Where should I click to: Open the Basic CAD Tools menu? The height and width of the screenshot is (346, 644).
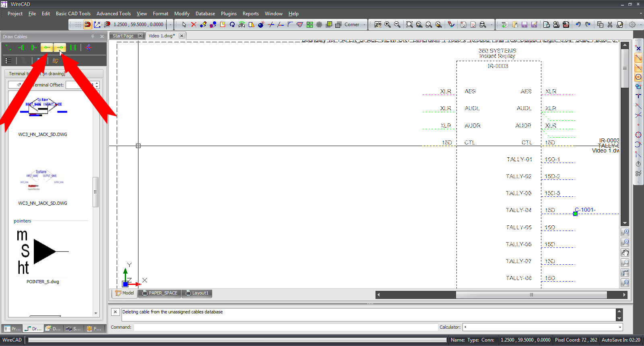(73, 14)
